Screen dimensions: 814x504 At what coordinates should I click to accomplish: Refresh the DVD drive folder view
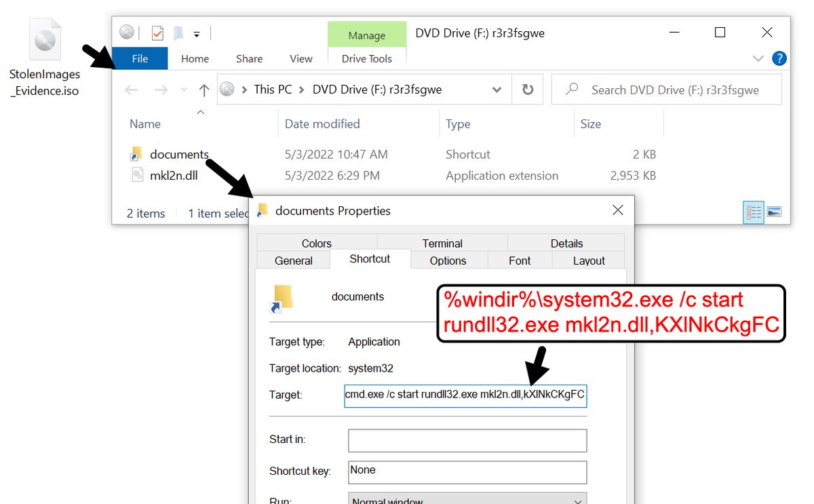(527, 89)
